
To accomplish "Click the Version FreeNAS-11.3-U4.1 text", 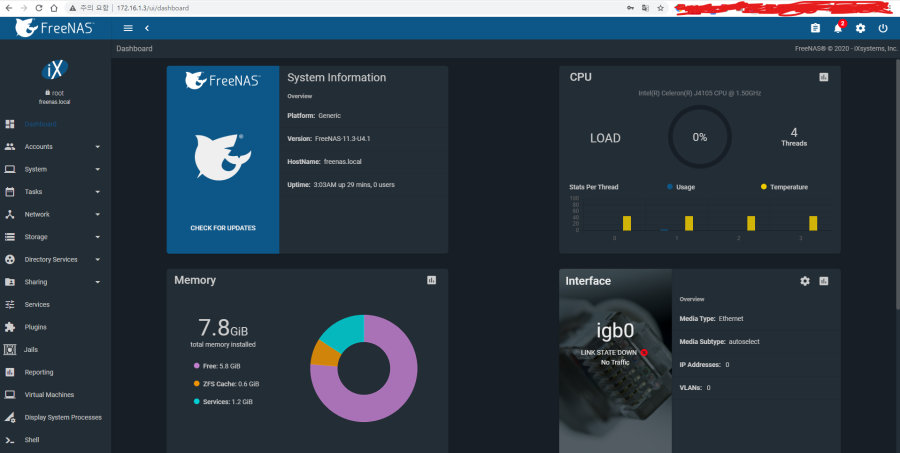I will (329, 139).
